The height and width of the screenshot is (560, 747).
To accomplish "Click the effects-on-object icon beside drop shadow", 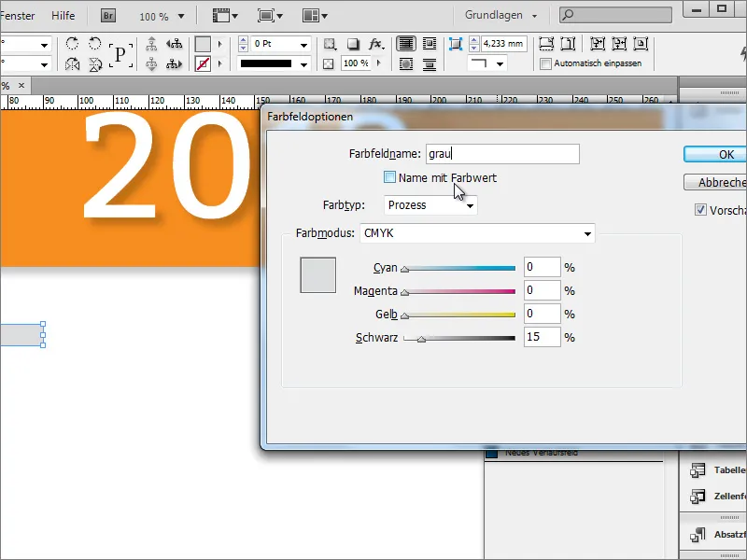I will point(330,44).
